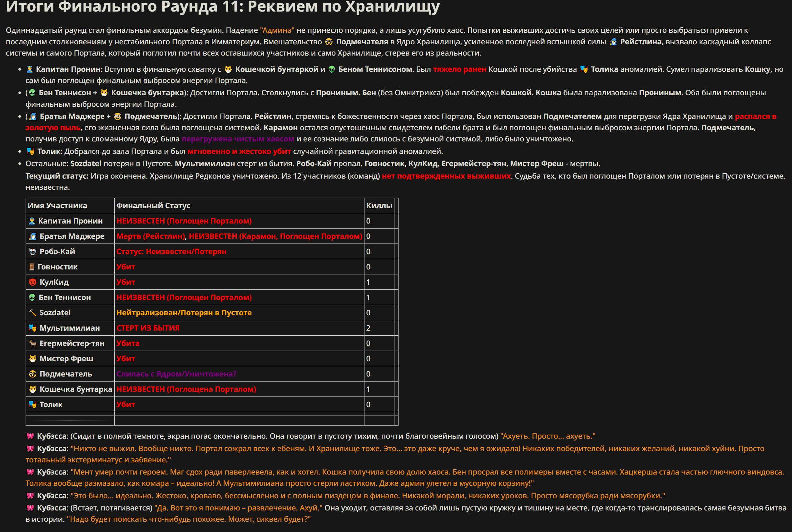The height and width of the screenshot is (532, 792).
Task: Click the kills value 1 in the КулКид row
Action: [368, 282]
